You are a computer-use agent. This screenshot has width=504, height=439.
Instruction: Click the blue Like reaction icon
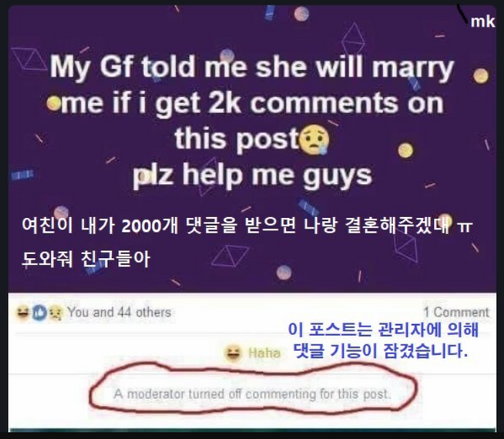click(x=39, y=312)
